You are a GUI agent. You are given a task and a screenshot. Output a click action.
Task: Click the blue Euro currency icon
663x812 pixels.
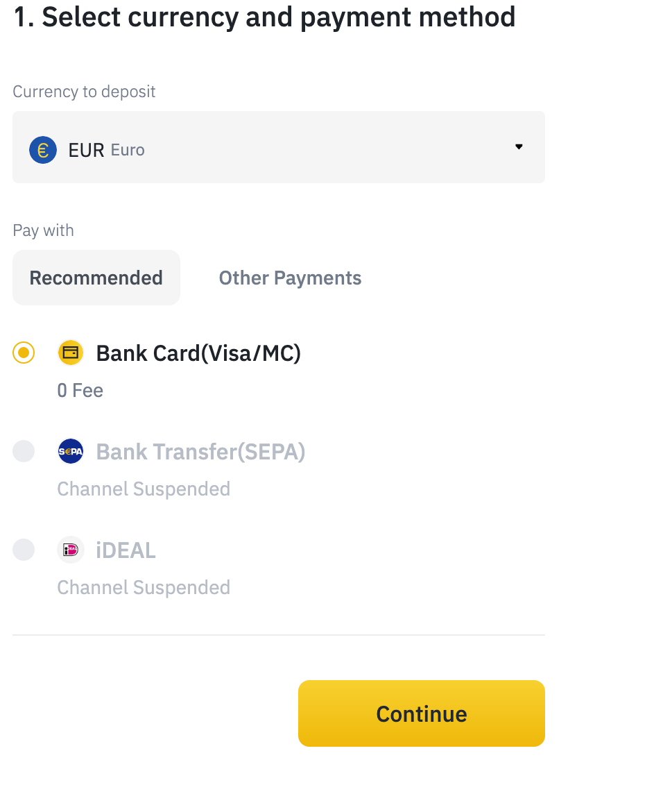pyautogui.click(x=43, y=150)
